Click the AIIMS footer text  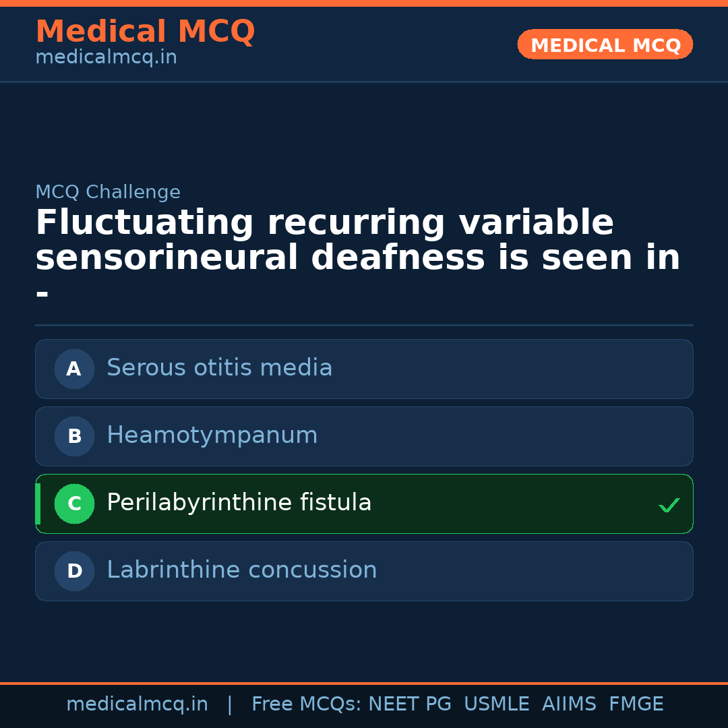click(x=569, y=704)
